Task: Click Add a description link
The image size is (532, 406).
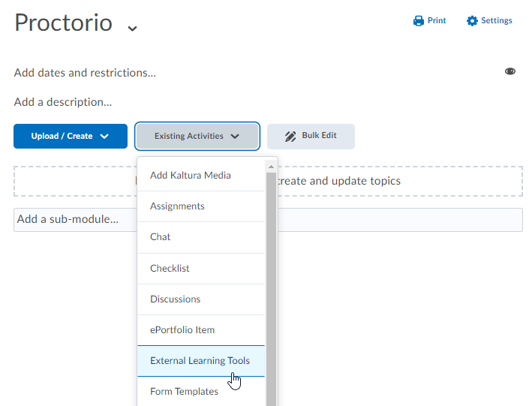Action: [x=63, y=102]
